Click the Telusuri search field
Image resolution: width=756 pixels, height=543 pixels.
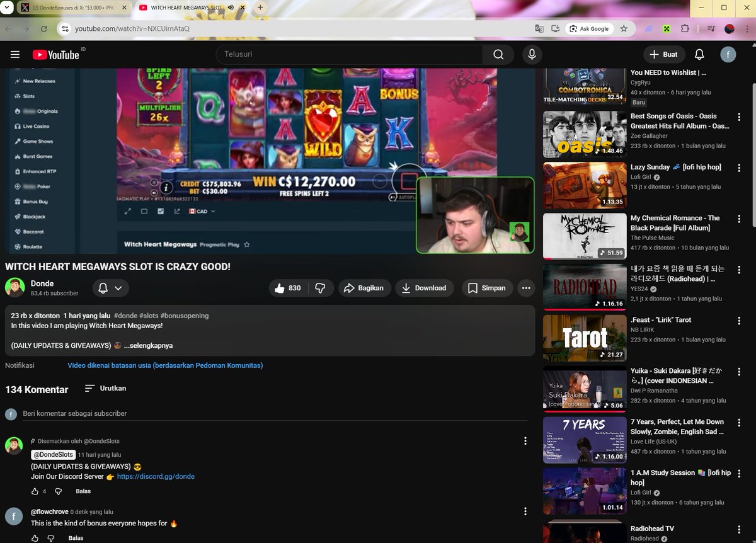pyautogui.click(x=350, y=55)
